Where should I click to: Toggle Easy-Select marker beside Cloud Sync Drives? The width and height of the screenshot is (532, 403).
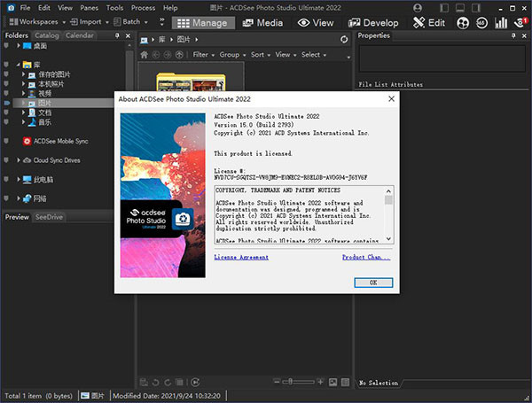pos(5,160)
